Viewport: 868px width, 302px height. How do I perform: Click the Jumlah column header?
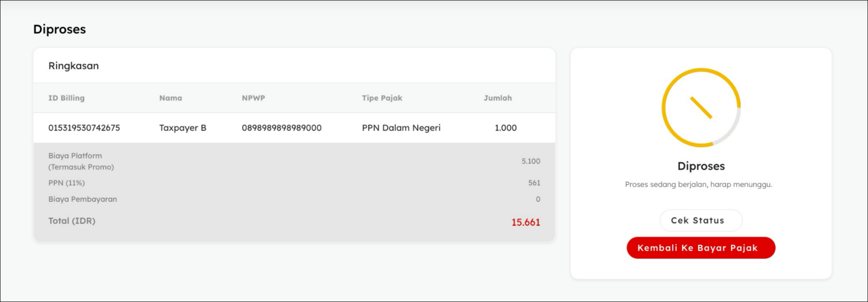(497, 98)
